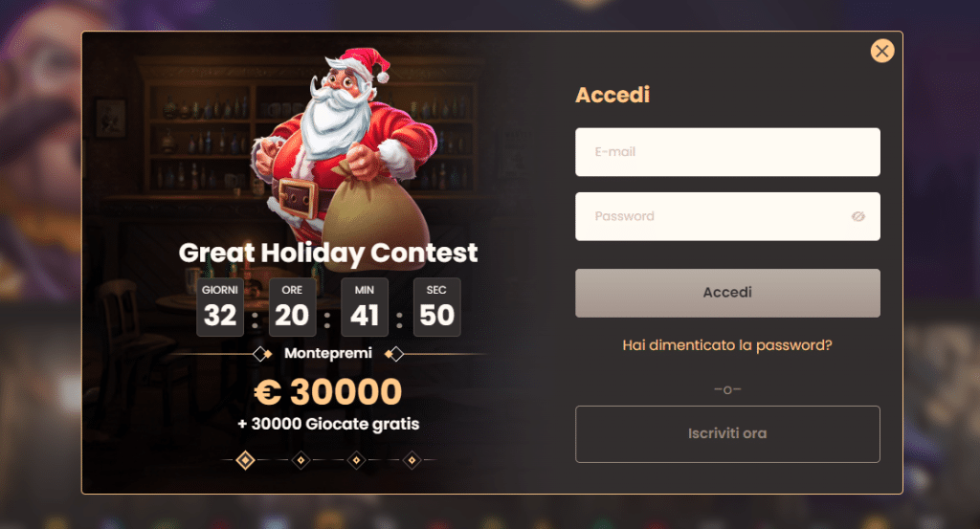Switch to the second carousel diamond indicator

301,460
